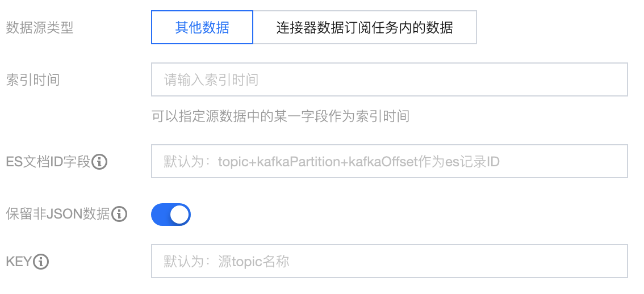Click the info icon beside KEY label
Viewport: 644px width, 294px height.
pyautogui.click(x=41, y=262)
